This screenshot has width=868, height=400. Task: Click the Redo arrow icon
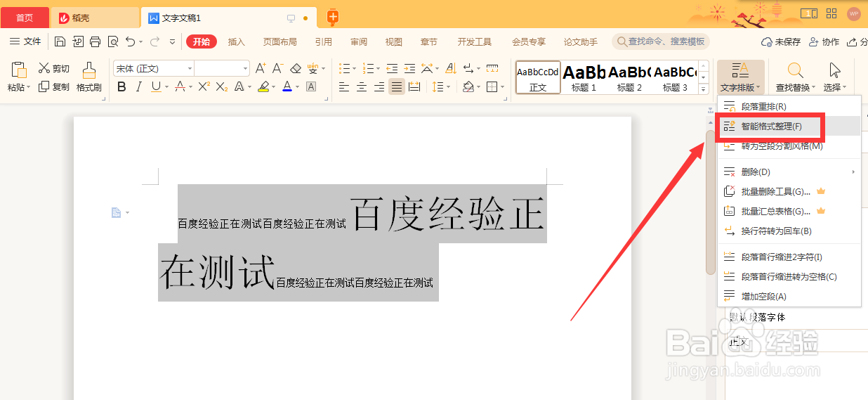[x=154, y=41]
